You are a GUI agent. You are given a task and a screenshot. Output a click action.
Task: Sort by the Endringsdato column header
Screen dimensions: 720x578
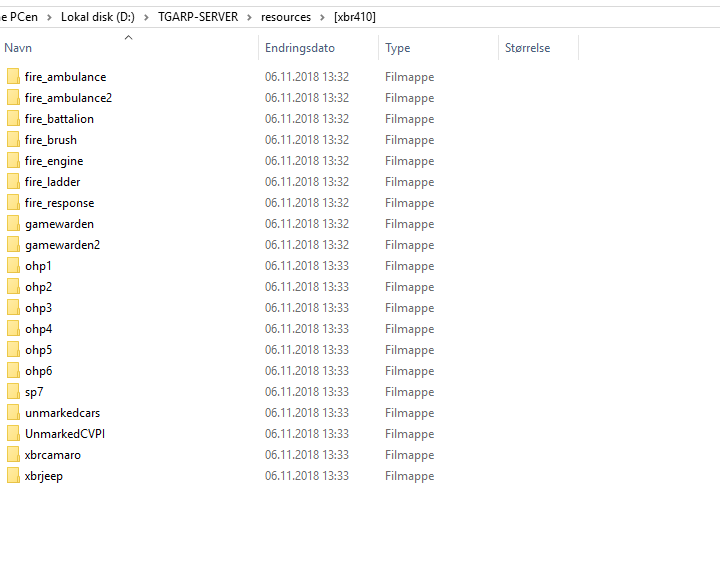(300, 48)
